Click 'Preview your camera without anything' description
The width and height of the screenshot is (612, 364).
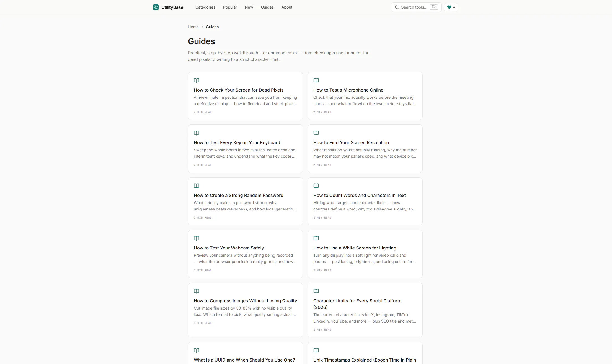(x=245, y=259)
